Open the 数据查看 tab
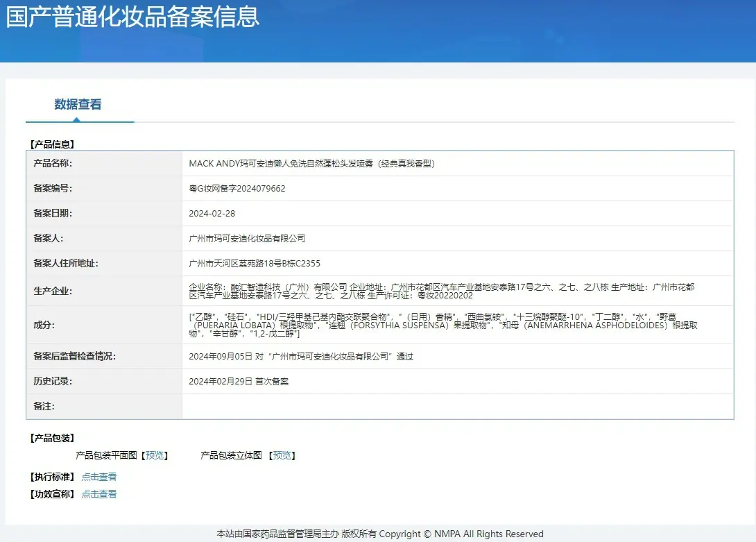The height and width of the screenshot is (542, 756). click(x=78, y=104)
